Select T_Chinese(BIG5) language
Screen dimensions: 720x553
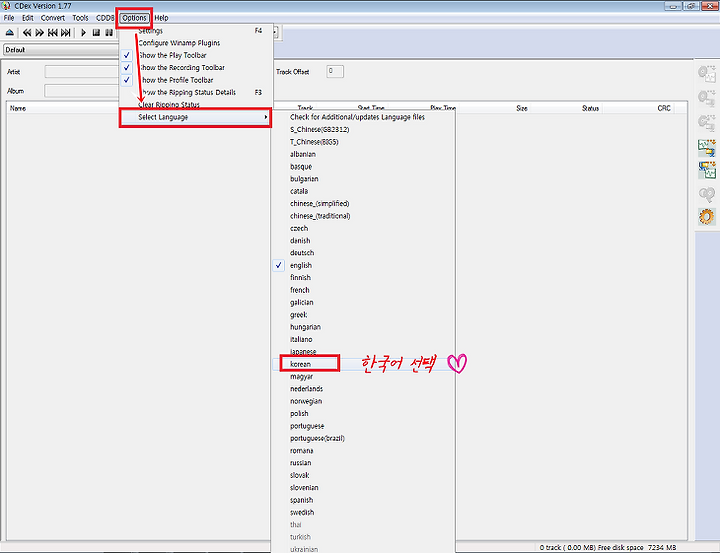coord(363,142)
